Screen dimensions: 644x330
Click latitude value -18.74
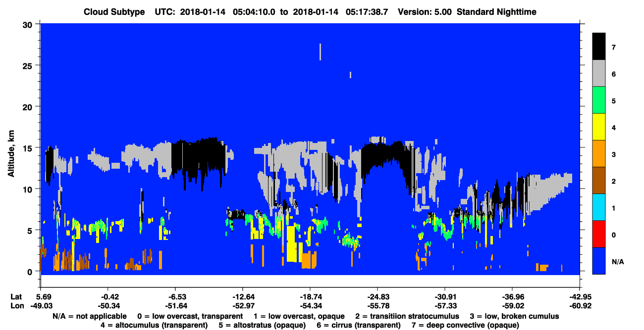pyautogui.click(x=310, y=297)
